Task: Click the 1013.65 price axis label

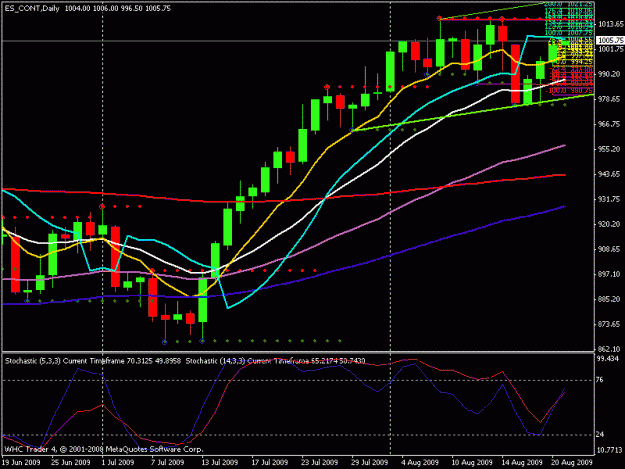Action: pyautogui.click(x=611, y=24)
